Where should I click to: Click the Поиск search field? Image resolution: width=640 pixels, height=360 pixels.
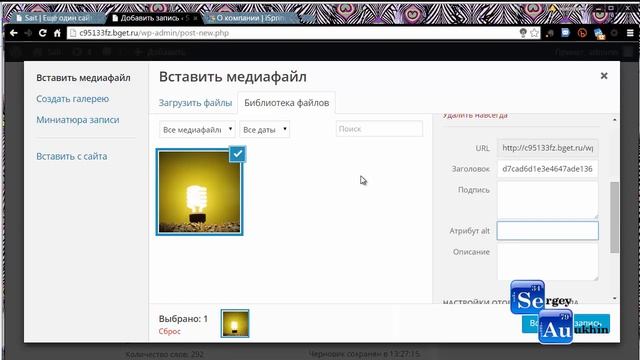(379, 129)
